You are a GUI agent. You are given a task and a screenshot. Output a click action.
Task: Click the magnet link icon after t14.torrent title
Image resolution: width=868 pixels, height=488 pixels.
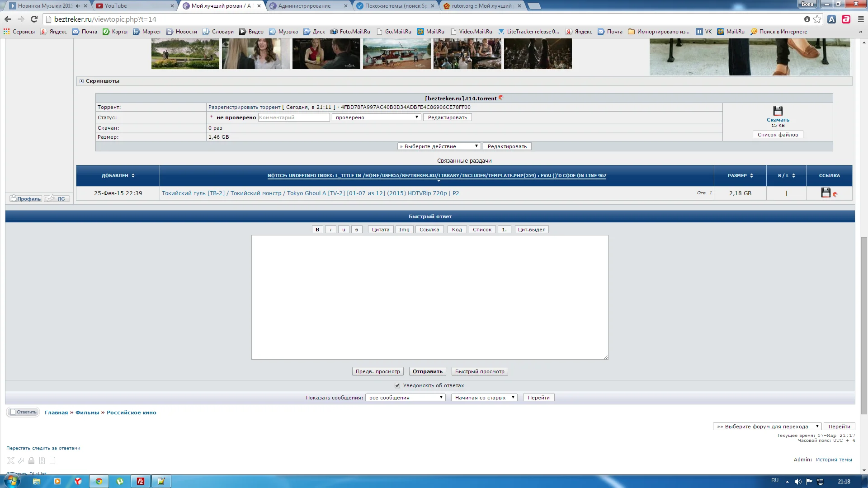click(500, 98)
